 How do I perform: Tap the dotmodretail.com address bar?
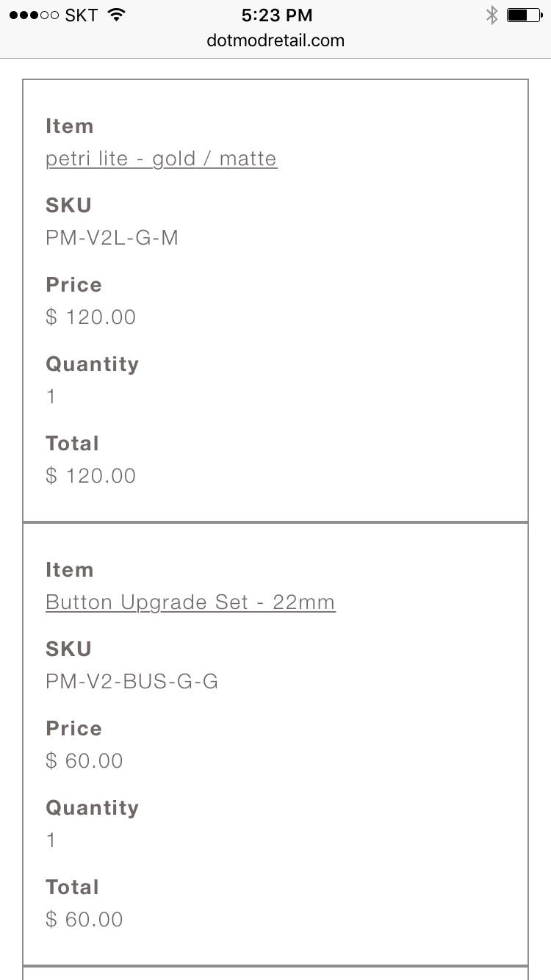pyautogui.click(x=275, y=40)
